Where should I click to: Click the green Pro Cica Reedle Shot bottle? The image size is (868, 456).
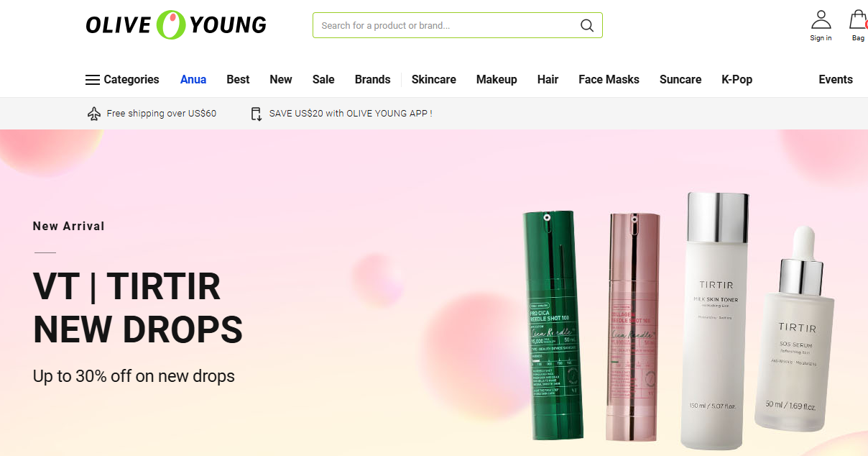coord(554,324)
